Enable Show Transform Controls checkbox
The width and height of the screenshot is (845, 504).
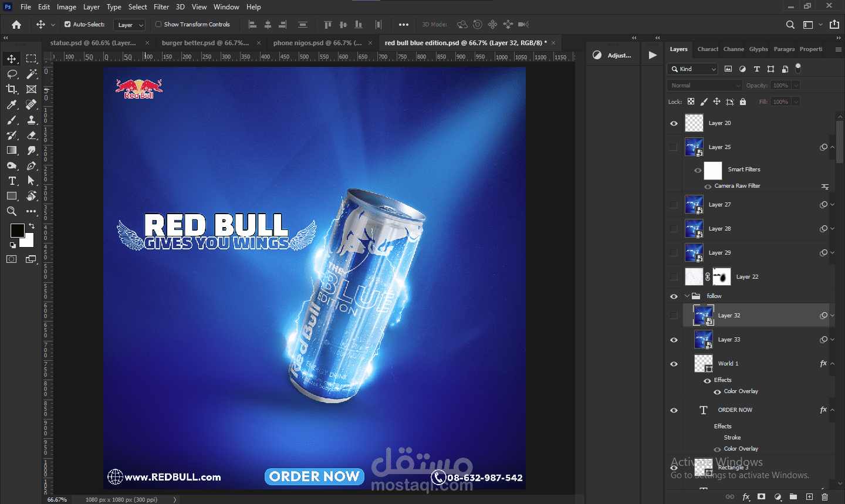pos(158,25)
